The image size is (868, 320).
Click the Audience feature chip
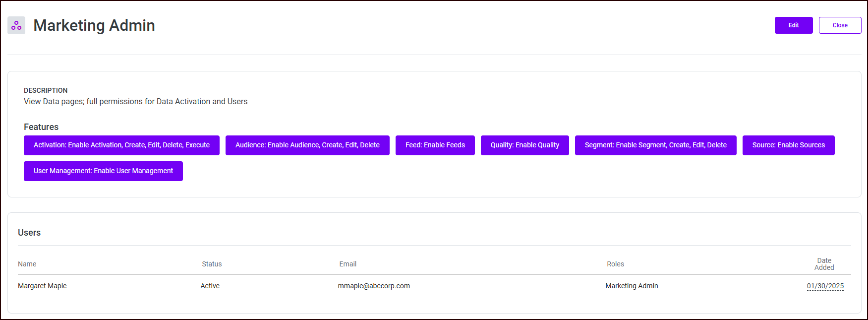[x=307, y=145]
